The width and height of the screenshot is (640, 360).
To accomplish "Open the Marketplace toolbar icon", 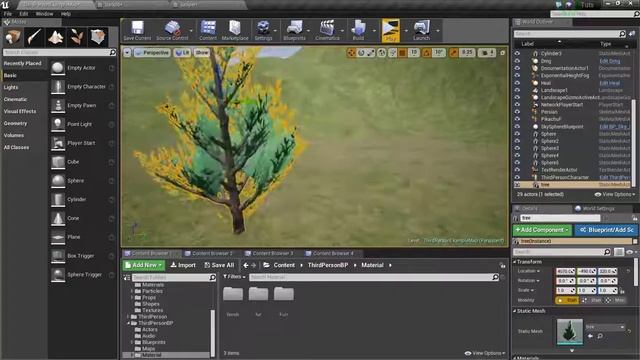I will (235, 30).
